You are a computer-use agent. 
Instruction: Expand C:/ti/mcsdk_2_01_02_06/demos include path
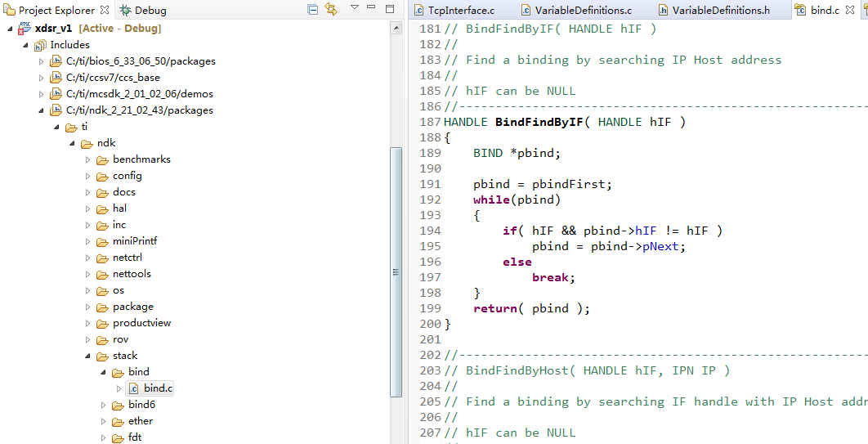[x=41, y=94]
